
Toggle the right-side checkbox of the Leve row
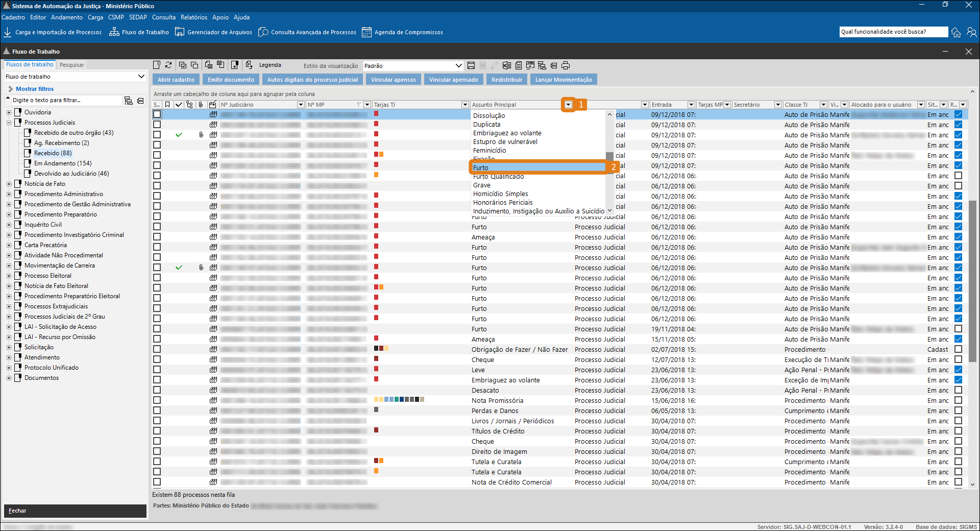pos(958,370)
